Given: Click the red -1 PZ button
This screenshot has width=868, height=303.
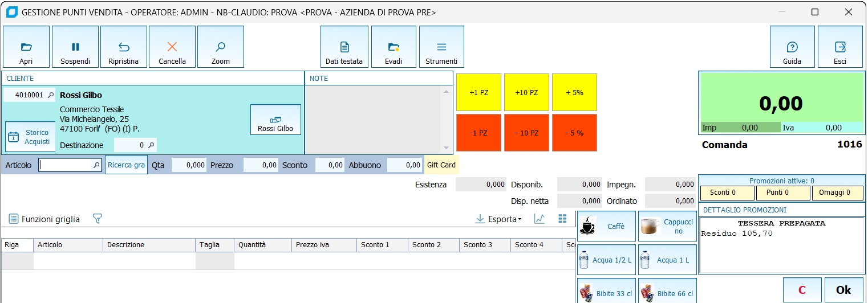Looking at the screenshot, I should (478, 133).
